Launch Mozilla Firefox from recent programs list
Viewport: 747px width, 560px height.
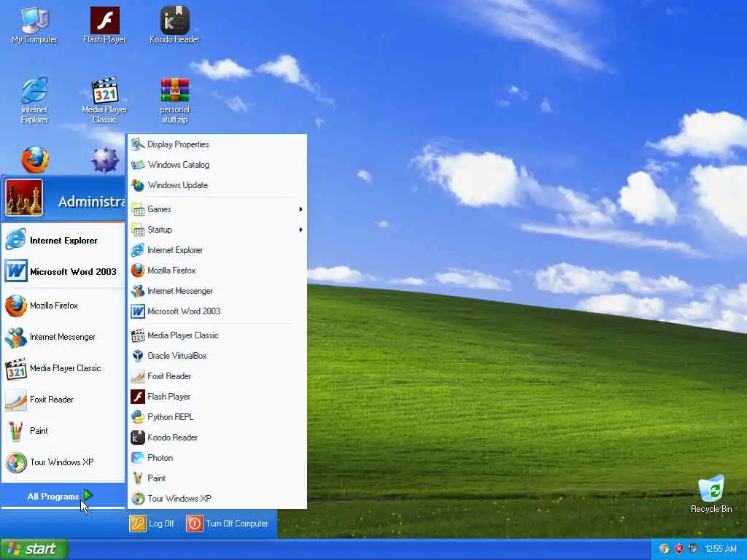tap(63, 306)
